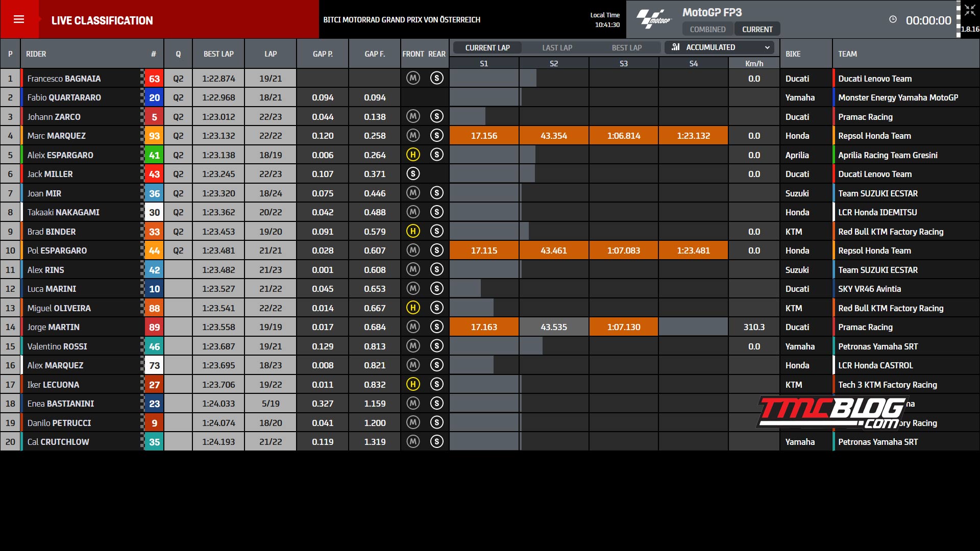980x551 pixels.
Task: Click Jorge Martin's S3 time 1:07.130
Action: click(x=624, y=327)
